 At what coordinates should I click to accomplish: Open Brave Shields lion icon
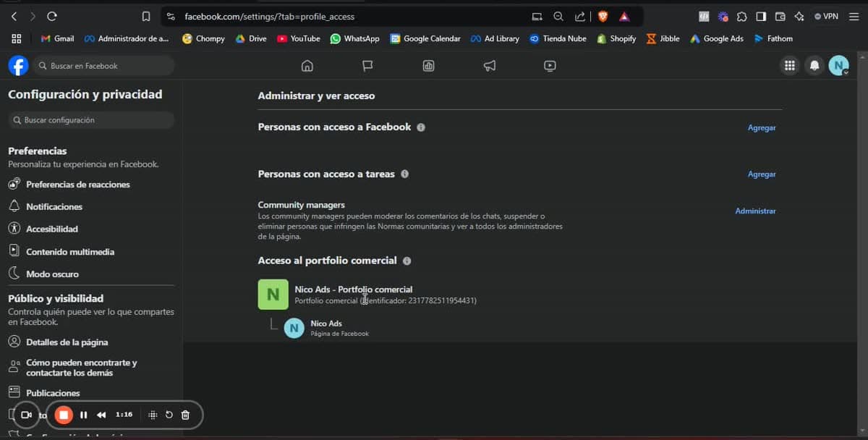tap(603, 16)
